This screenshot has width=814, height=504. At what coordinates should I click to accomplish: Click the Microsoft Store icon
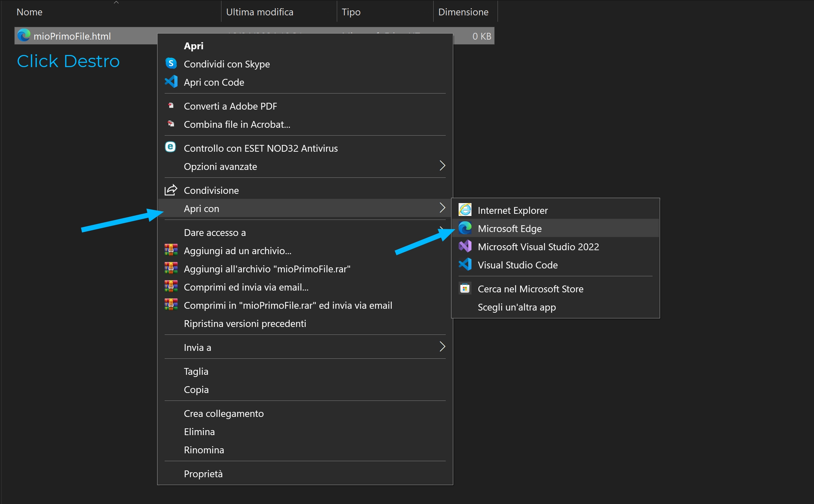[x=465, y=288]
